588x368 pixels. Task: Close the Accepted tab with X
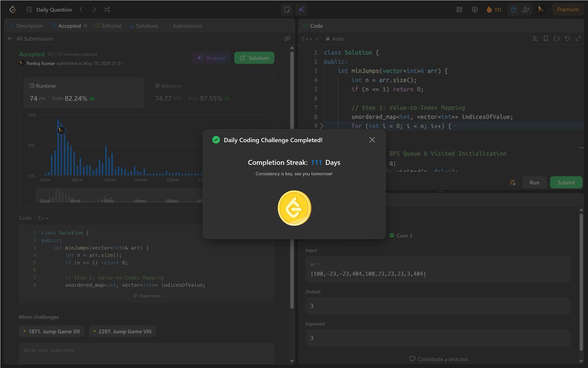coord(86,26)
